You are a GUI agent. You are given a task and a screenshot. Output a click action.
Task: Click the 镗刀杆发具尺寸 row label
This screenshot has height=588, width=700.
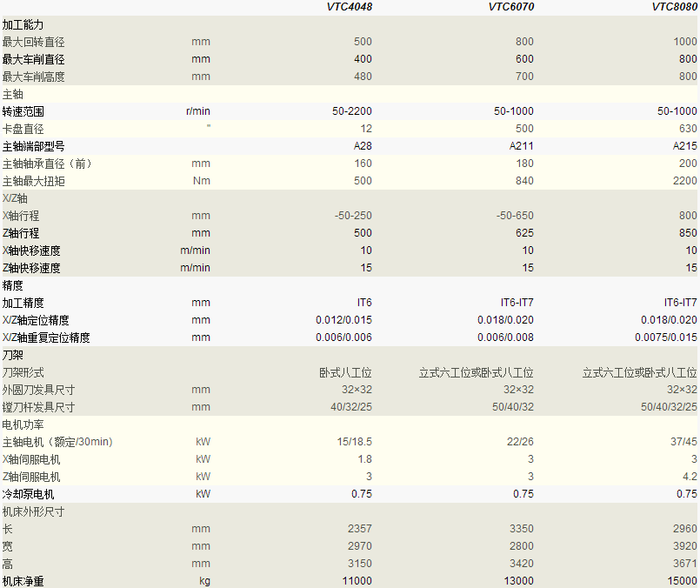click(x=38, y=408)
